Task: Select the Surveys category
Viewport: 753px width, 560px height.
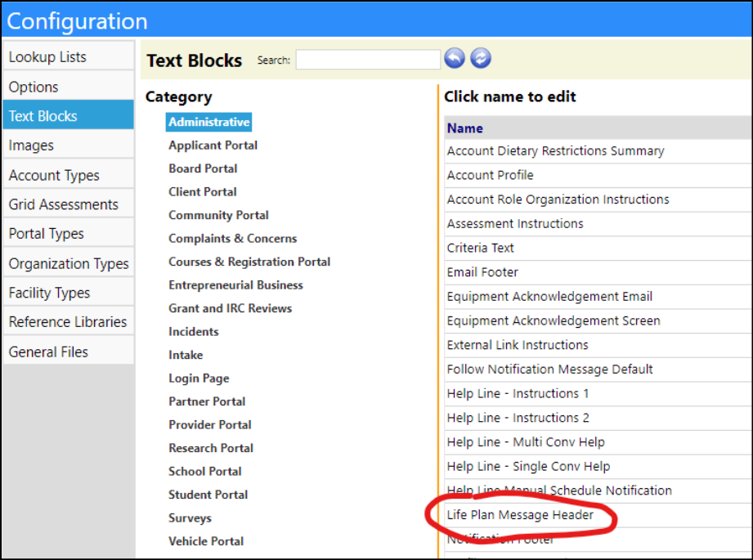Action: click(x=190, y=518)
